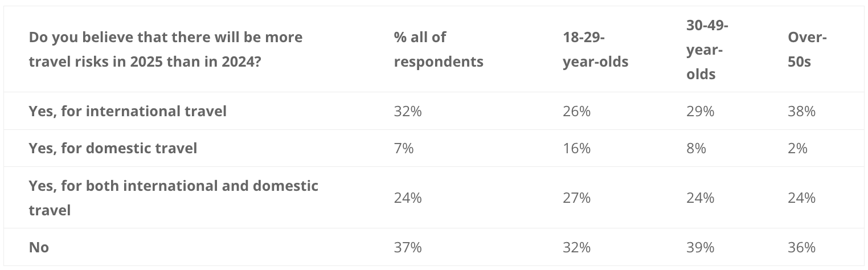The width and height of the screenshot is (868, 270).
Task: Select the 7% all respondents domestic cell
Action: [404, 148]
